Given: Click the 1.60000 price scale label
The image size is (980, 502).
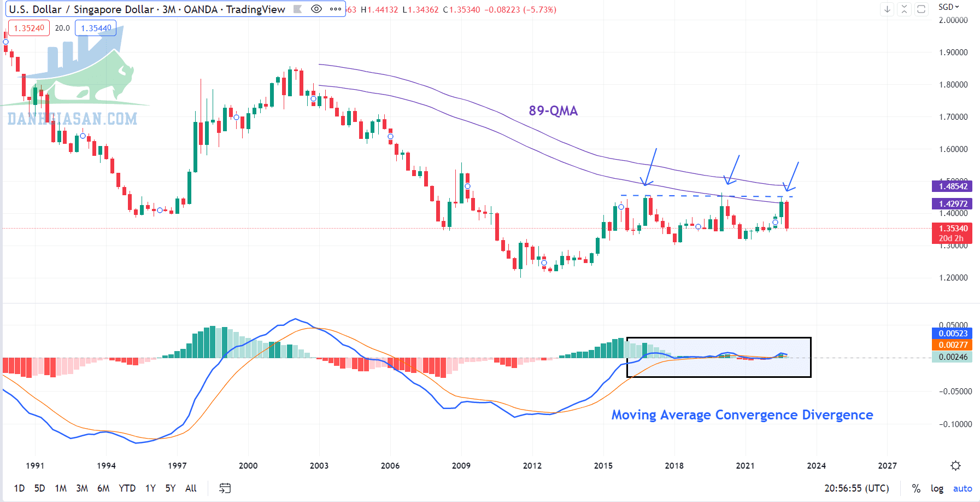Looking at the screenshot, I should point(953,149).
